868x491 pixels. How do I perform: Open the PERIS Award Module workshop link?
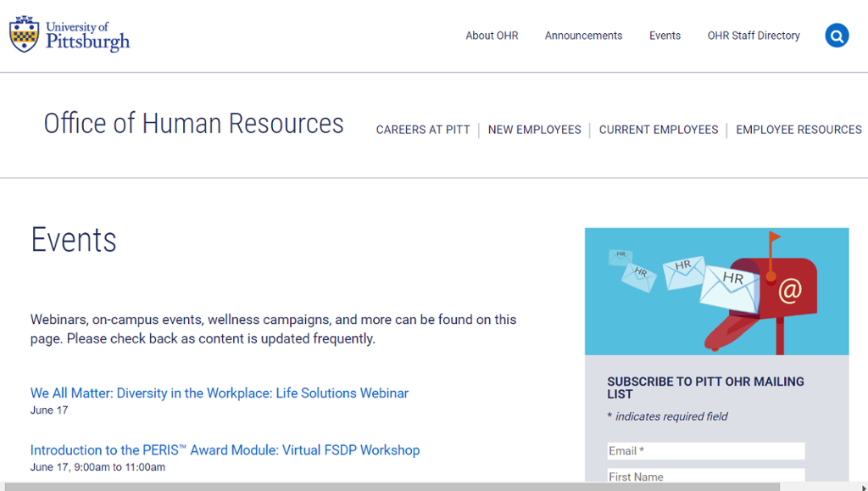[x=225, y=449]
